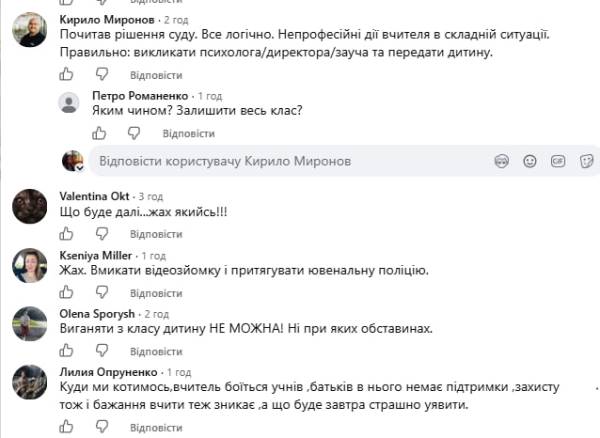The image size is (600, 438).
Task: Open Кирило Миронов's profile name link
Action: click(107, 20)
